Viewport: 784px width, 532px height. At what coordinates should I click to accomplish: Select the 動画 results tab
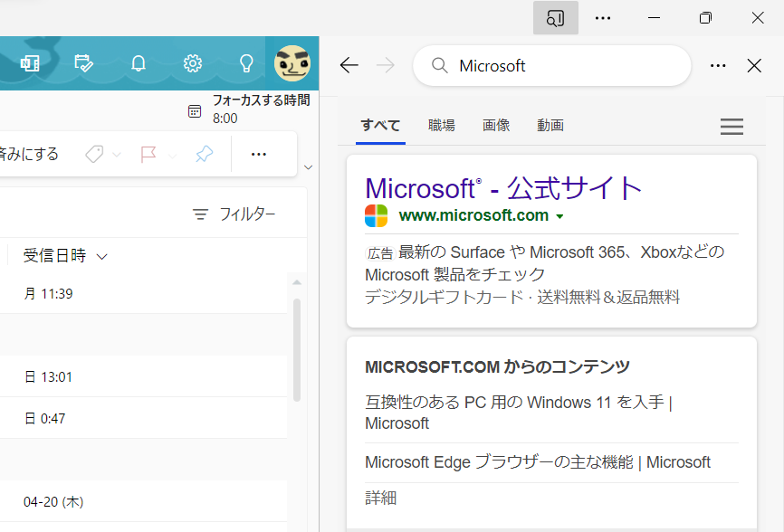[550, 126]
